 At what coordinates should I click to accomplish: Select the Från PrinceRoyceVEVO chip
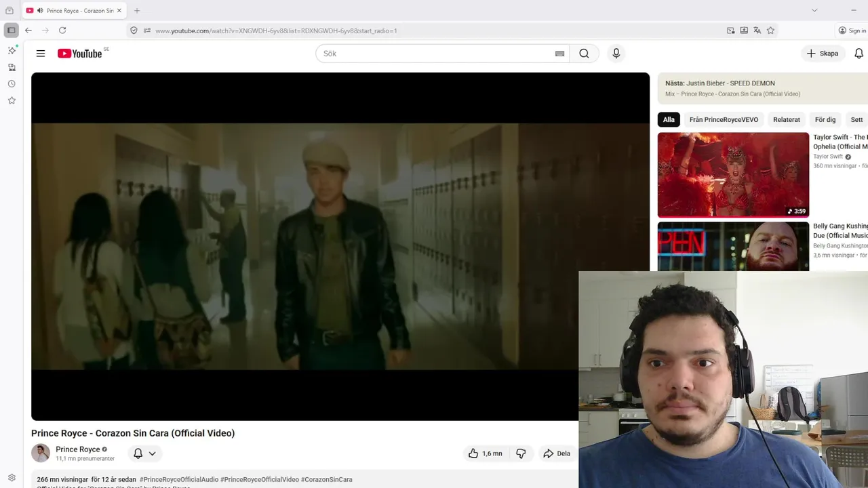pyautogui.click(x=724, y=119)
